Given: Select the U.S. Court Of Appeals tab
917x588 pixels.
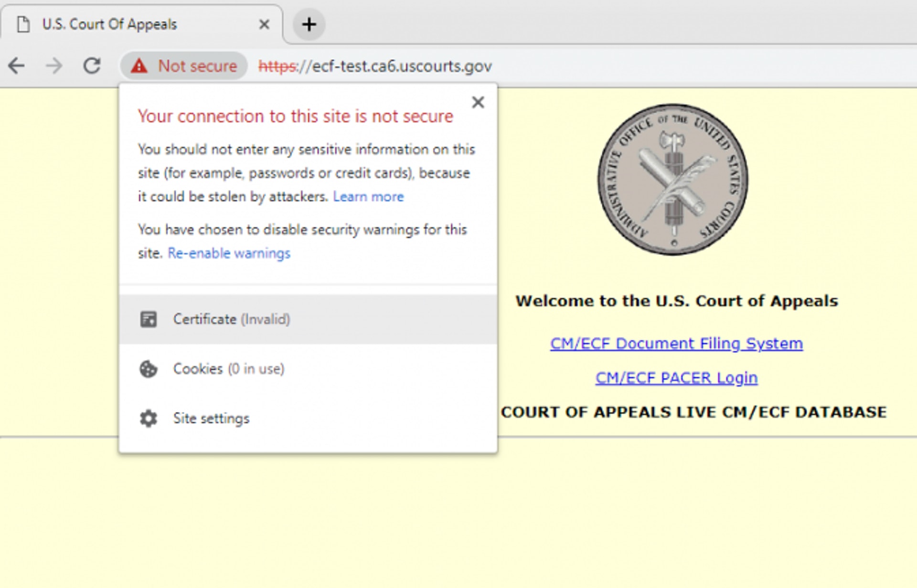Looking at the screenshot, I should 110,24.
